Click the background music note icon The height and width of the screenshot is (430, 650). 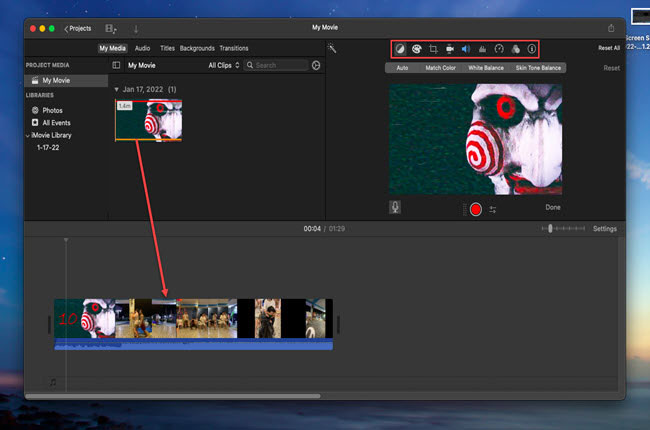[53, 382]
